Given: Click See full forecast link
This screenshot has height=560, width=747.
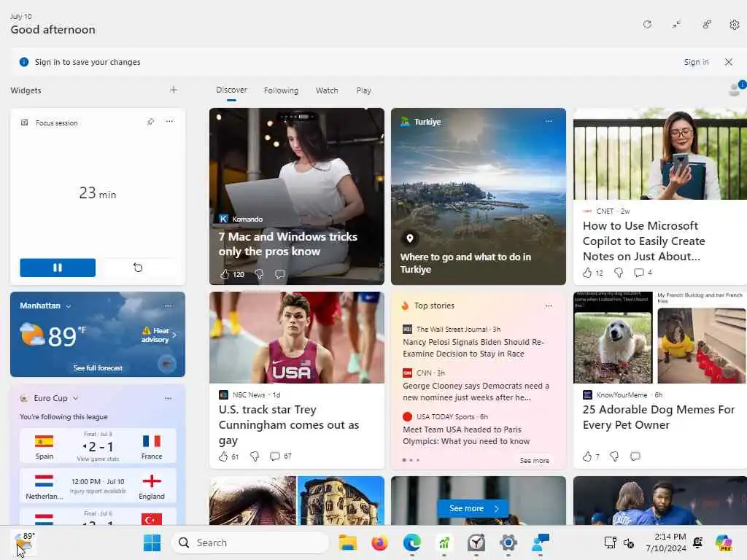Looking at the screenshot, I should [x=98, y=367].
